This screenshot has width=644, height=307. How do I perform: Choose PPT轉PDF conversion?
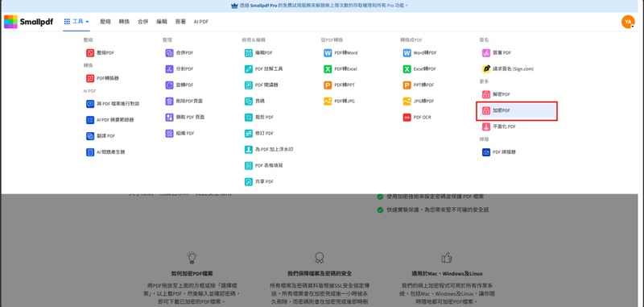pyautogui.click(x=419, y=85)
